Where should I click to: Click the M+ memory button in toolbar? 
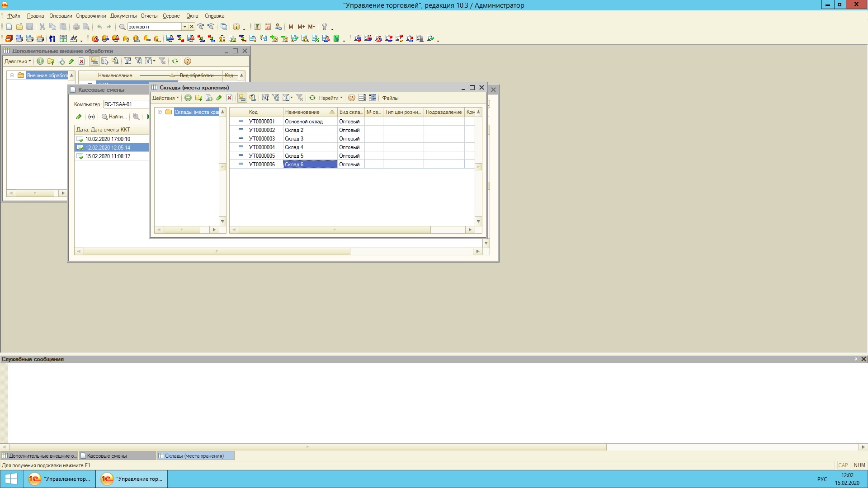(x=301, y=27)
